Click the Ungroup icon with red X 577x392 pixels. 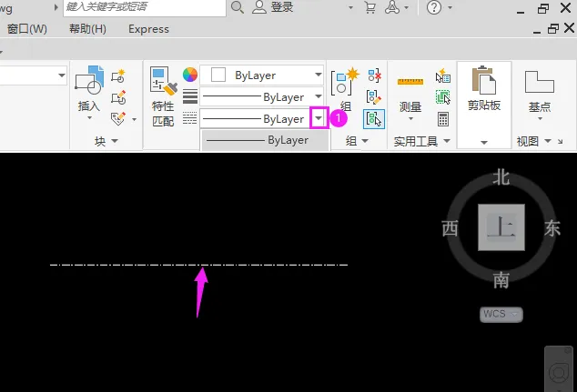tap(374, 75)
